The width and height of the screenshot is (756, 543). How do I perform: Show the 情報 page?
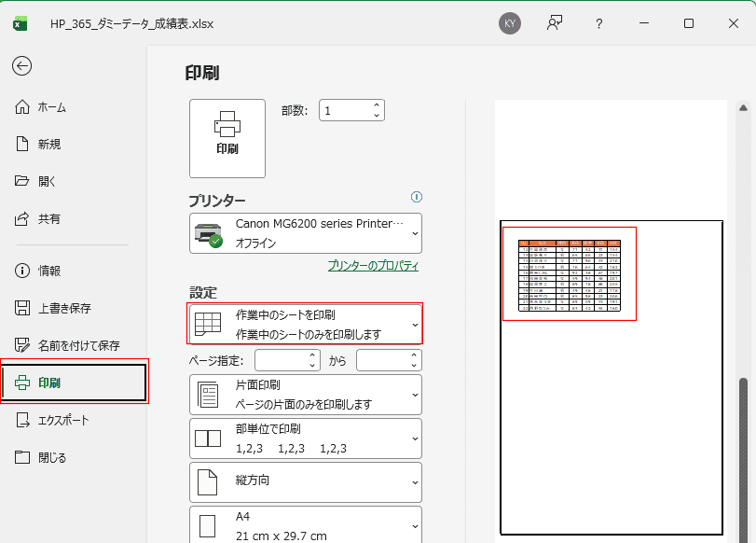[x=38, y=271]
